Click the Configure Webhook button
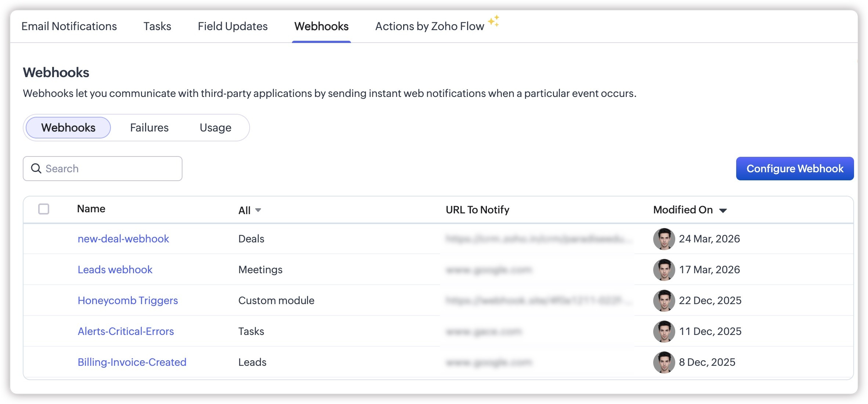 [795, 169]
